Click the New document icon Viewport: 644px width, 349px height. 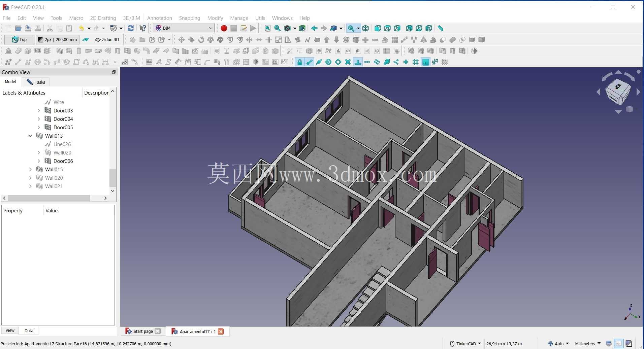click(x=8, y=28)
